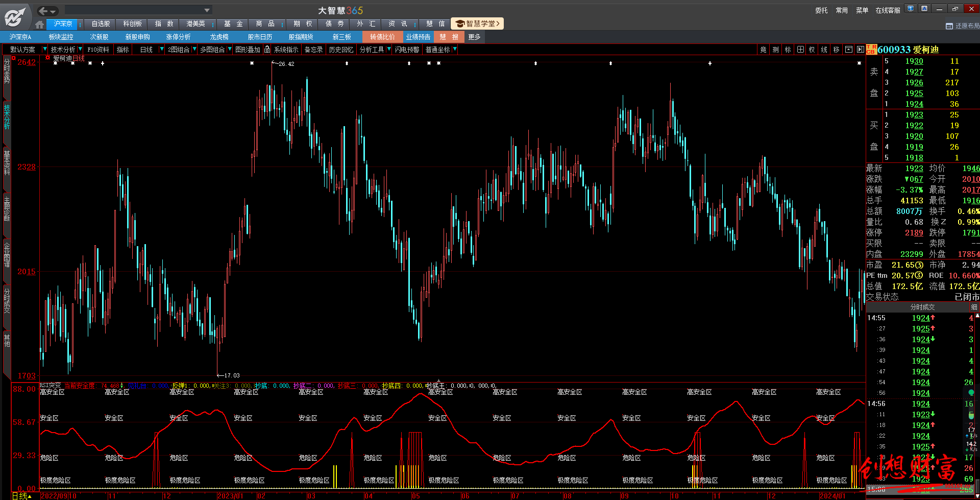Expand 技术分析 toolbar dropdown arrow
980x500 pixels.
80,50
